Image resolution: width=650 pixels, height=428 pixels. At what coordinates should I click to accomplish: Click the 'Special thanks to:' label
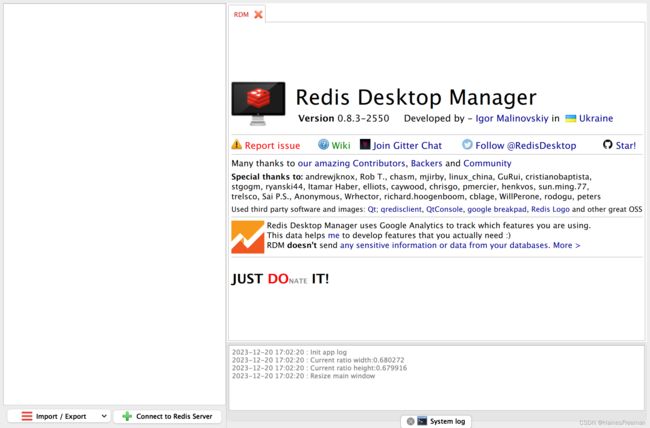(267, 177)
